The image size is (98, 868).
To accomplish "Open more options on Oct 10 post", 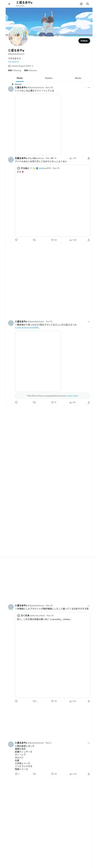I will pyautogui.click(x=89, y=321).
